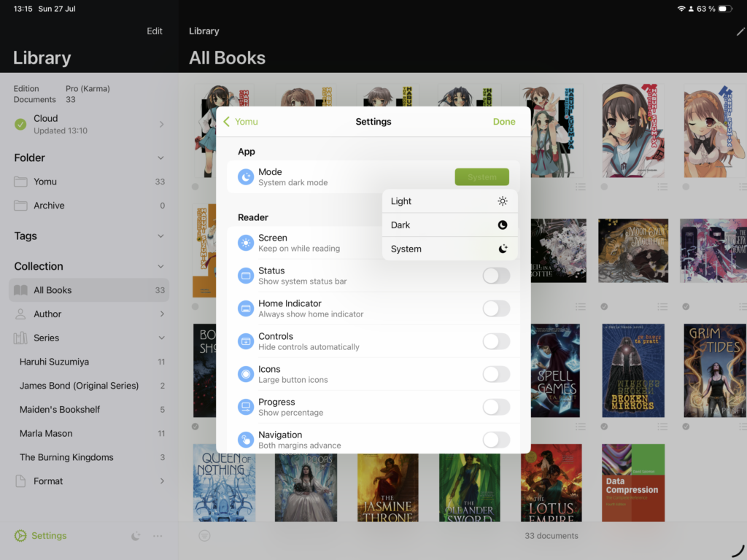Expand the Author row chevron

tap(162, 314)
